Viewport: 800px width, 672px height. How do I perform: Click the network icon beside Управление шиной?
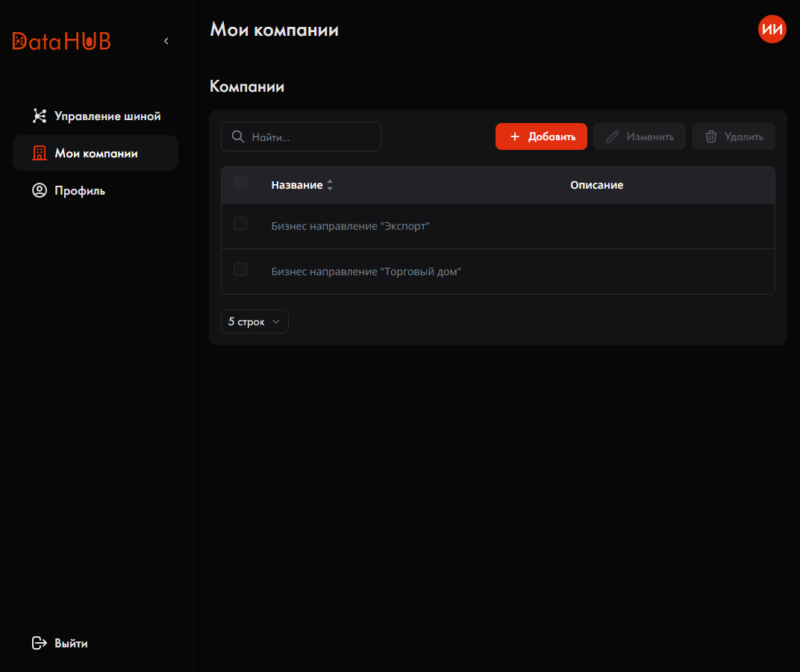pos(40,116)
